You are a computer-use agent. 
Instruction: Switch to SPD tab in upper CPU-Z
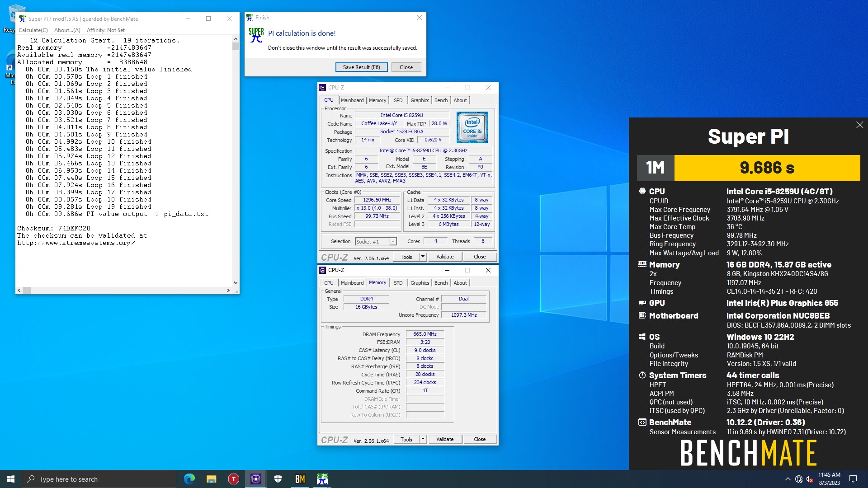398,100
